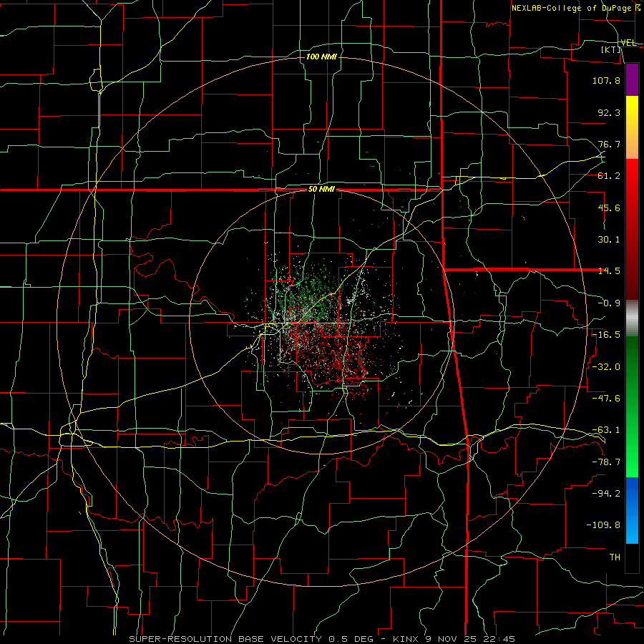Click the 9 NOV 25 date in caption
This screenshot has width=644, height=644.
point(452,639)
